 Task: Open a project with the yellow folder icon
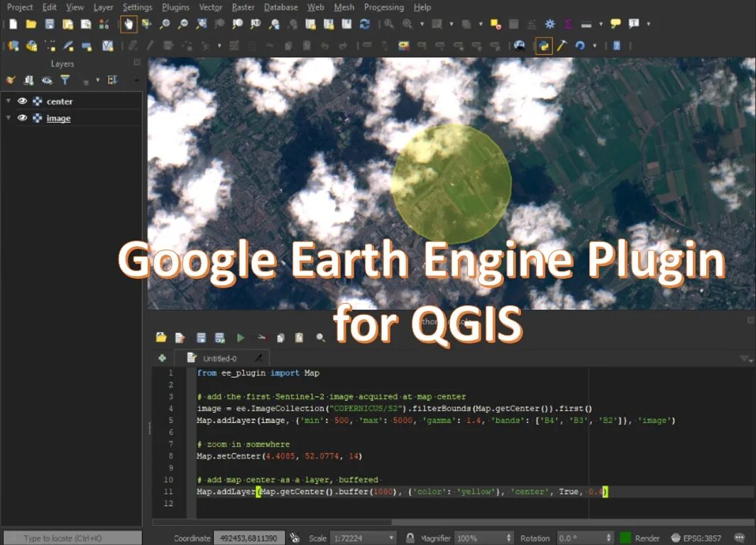point(31,23)
